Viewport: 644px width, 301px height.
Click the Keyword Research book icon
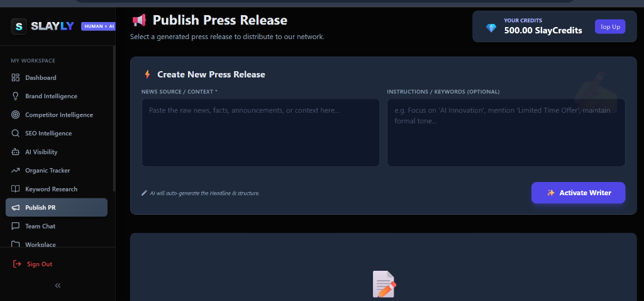tap(16, 189)
